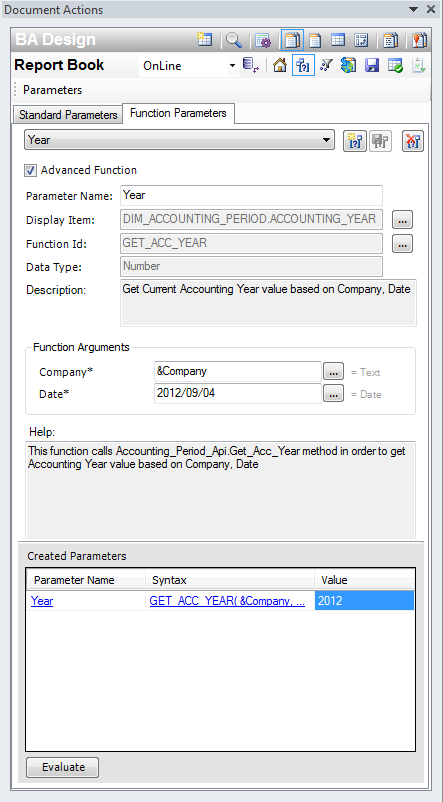Viewport: 443px width, 802px height.
Task: Click the blue floppy disk save icon
Action: click(x=372, y=65)
